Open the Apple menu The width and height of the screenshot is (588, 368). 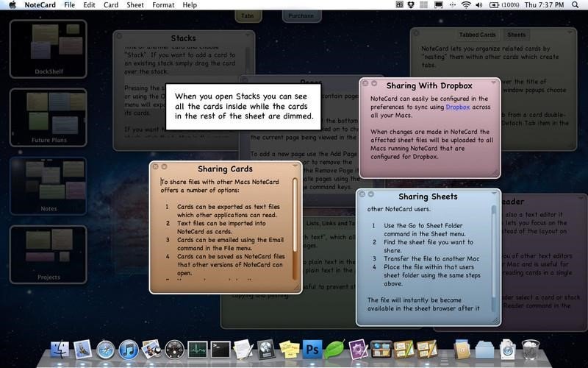click(x=12, y=5)
